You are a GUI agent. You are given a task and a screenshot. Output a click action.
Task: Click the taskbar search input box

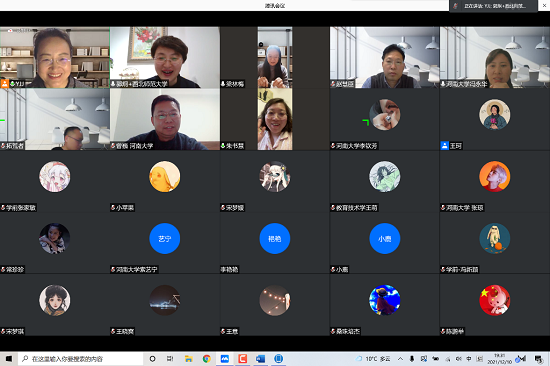point(81,359)
